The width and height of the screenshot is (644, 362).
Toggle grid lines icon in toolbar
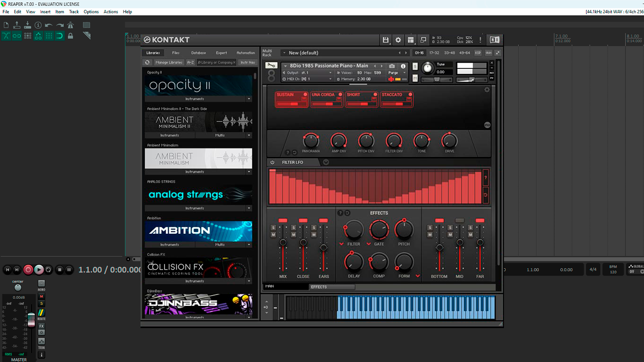[x=49, y=36]
